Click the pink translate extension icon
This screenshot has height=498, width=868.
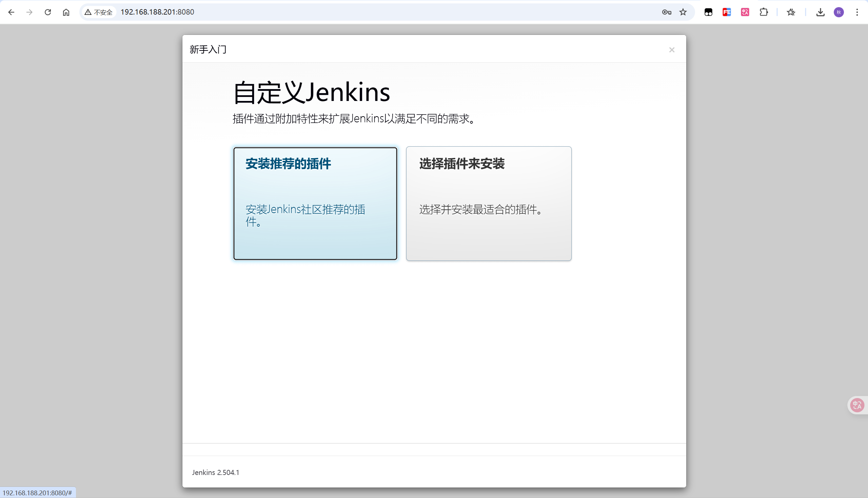(745, 12)
